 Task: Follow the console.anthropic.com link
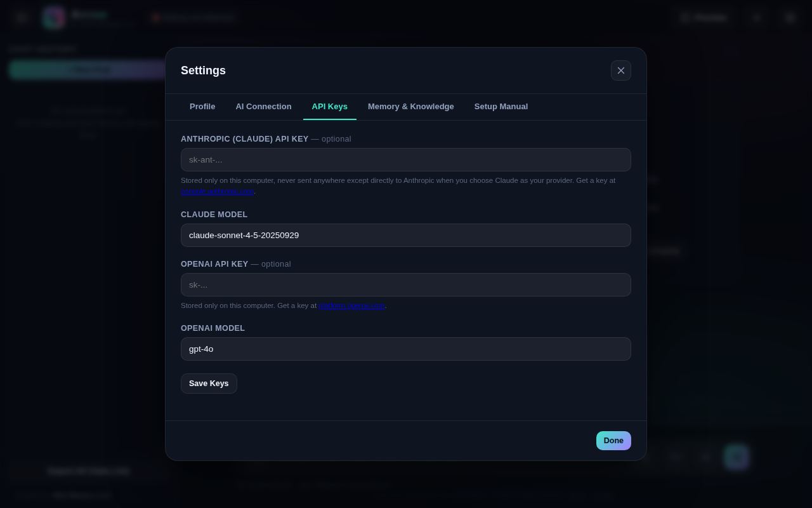pyautogui.click(x=218, y=191)
